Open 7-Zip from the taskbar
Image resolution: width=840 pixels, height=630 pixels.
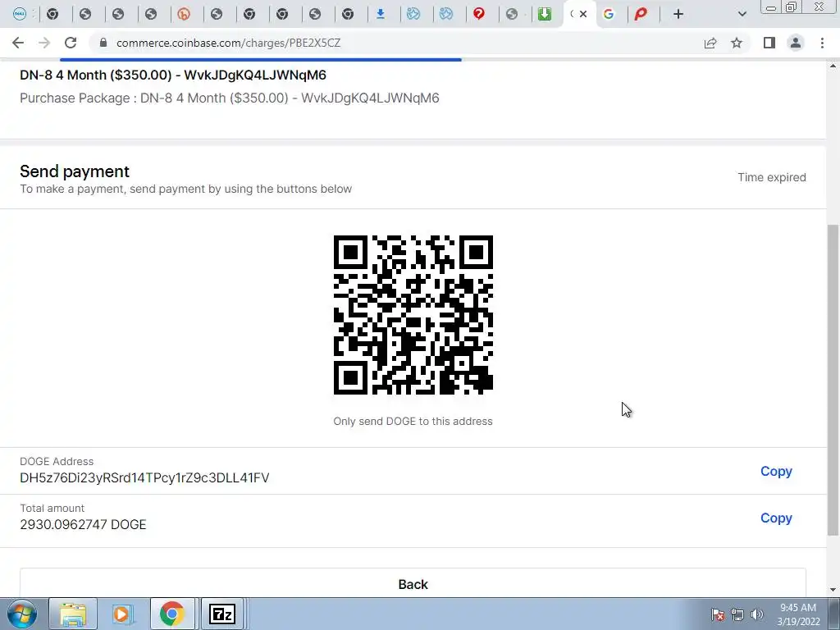click(x=221, y=614)
